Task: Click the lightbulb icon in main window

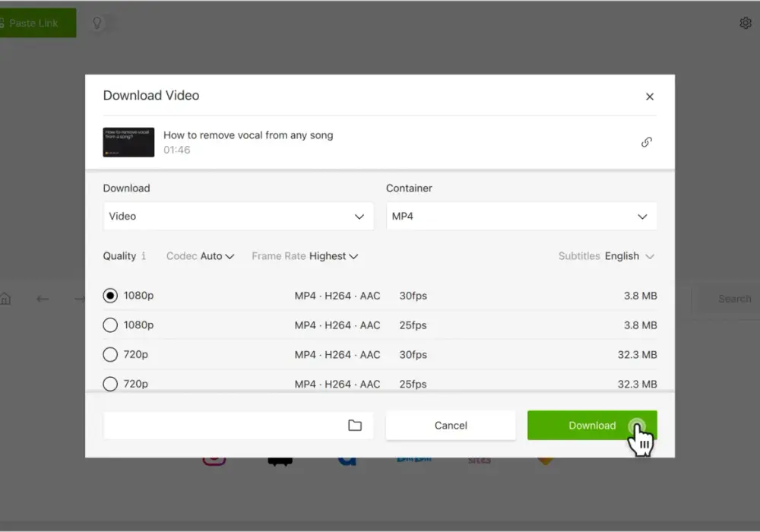Action: point(97,23)
